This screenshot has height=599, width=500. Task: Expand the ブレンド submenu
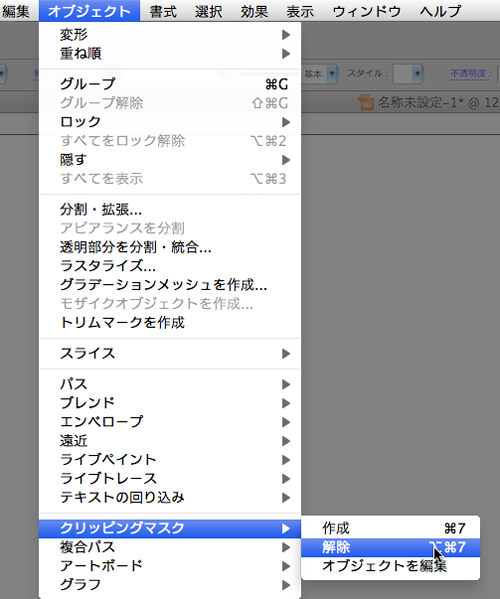pos(170,403)
